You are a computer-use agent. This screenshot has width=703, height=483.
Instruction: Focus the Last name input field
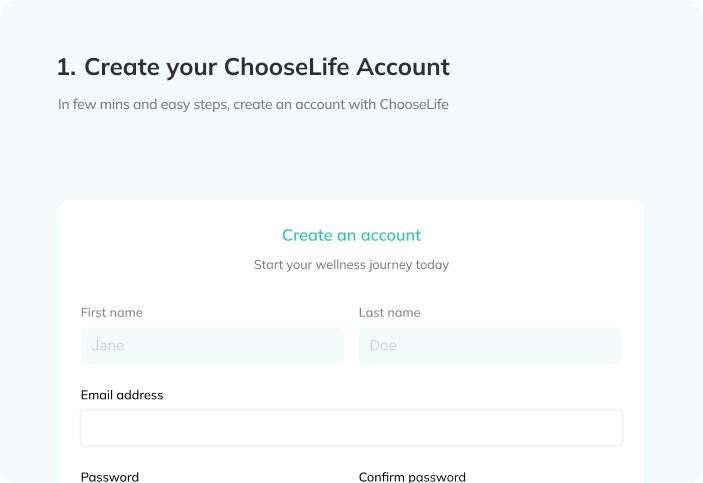pos(490,346)
